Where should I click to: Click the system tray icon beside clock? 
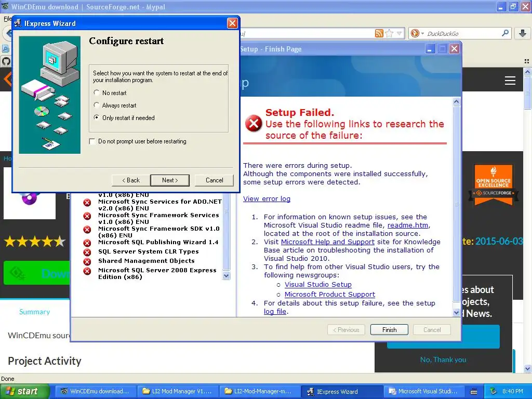tap(494, 391)
